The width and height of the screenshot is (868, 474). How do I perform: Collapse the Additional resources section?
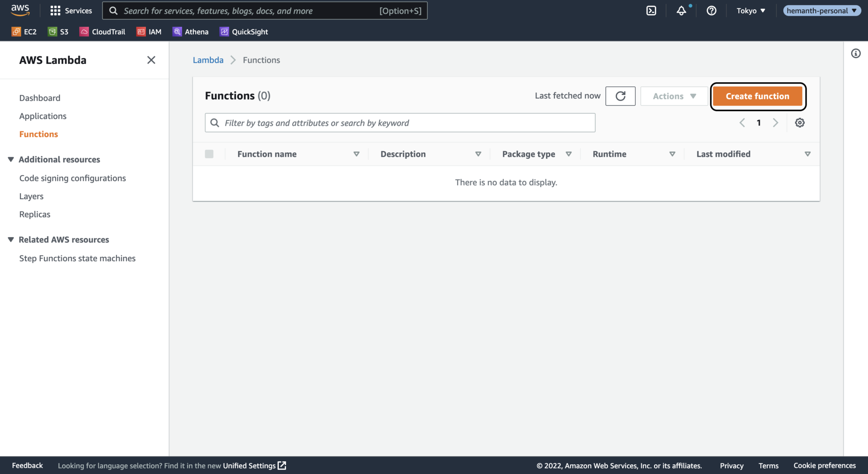click(11, 159)
